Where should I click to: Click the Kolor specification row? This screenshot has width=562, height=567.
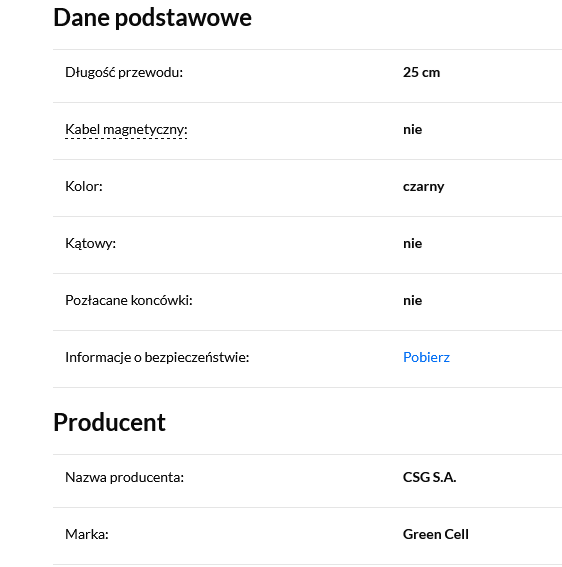pyautogui.click(x=307, y=188)
